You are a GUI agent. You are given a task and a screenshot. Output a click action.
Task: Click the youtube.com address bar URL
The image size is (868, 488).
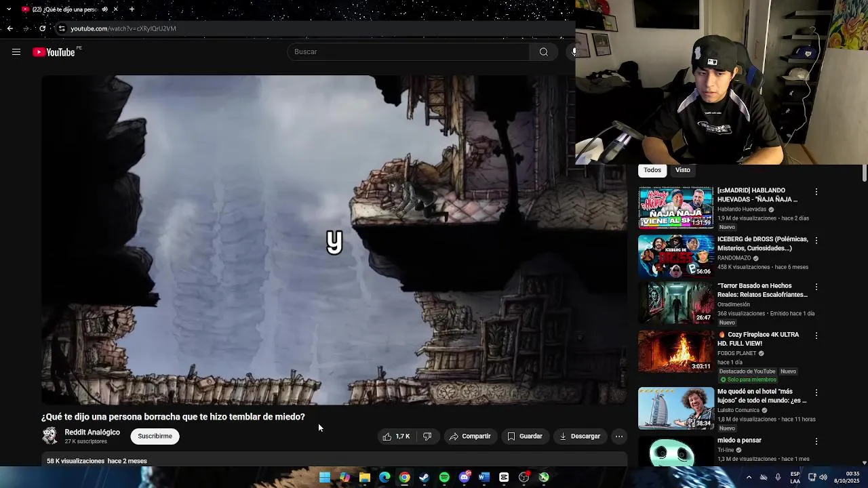tap(123, 28)
